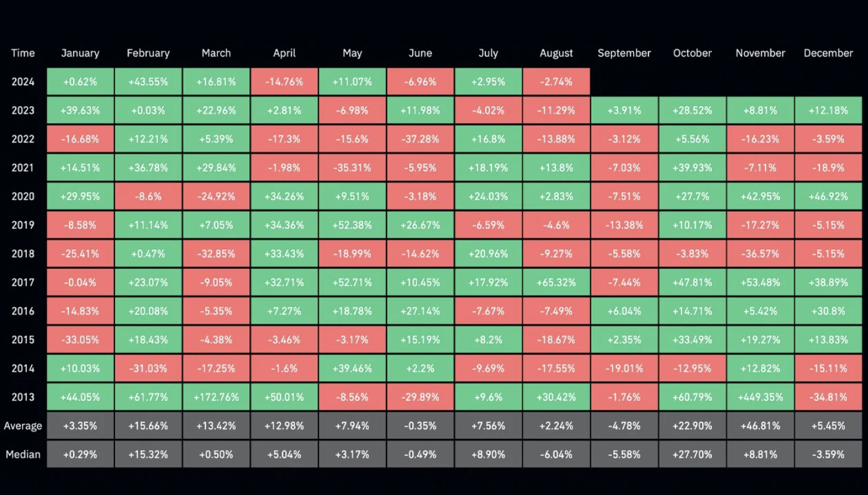868x495 pixels.
Task: Select the April 2019 cell showing +34.36%
Action: pyautogui.click(x=284, y=225)
